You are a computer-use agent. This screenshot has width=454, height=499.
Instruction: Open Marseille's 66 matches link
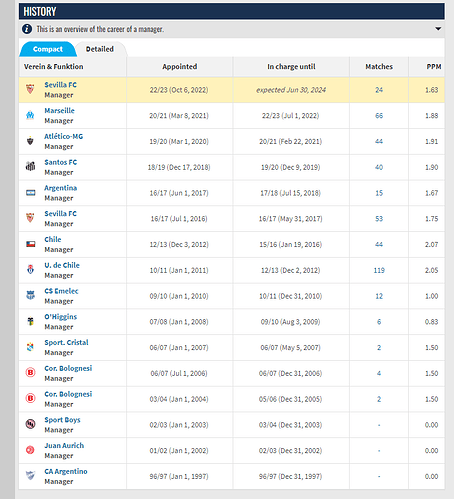click(x=379, y=116)
